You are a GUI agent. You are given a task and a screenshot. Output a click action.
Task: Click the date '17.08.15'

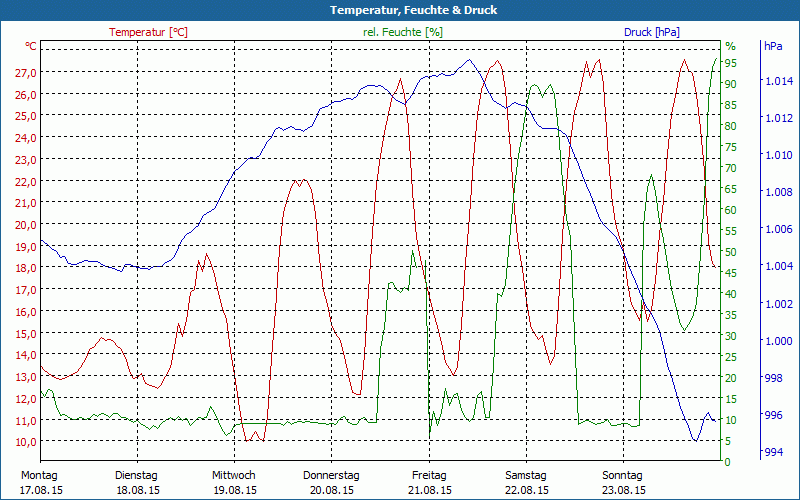pos(41,490)
